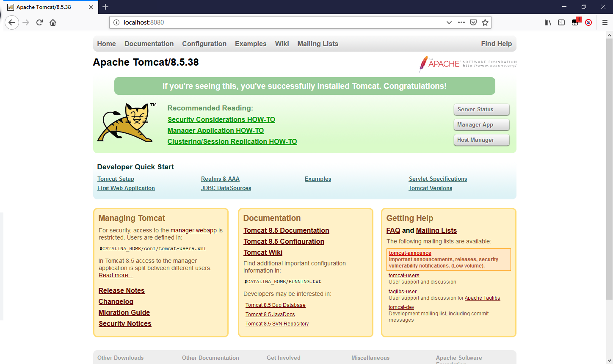
Task: Open the Apache Taglibs link
Action: (483, 298)
